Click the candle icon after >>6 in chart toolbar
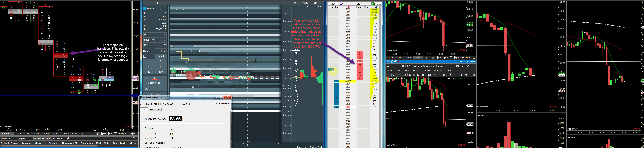This screenshot has height=148, width=644. pyautogui.click(x=433, y=58)
